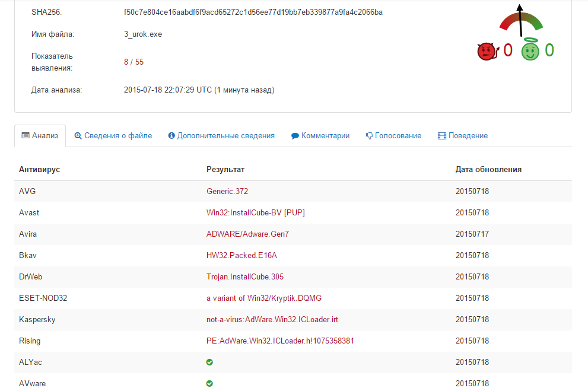Click the Avast antivirus name

[29, 212]
